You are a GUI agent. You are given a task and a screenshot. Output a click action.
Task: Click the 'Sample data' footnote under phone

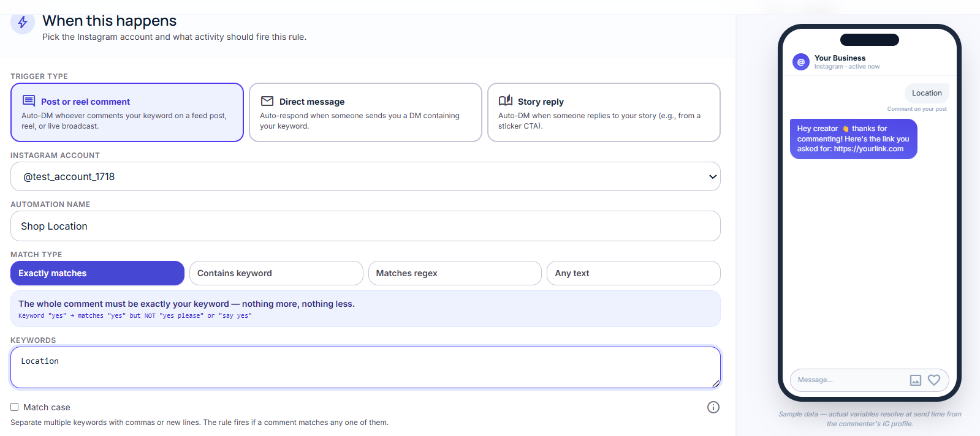pos(870,419)
